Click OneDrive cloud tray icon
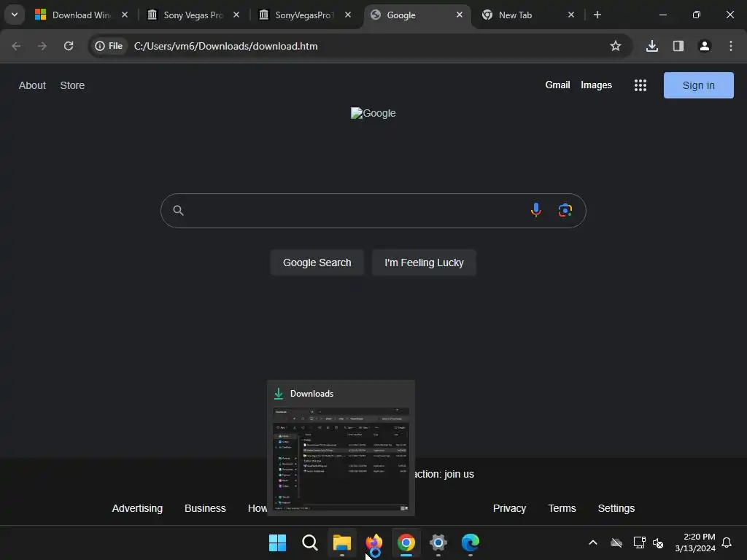Viewport: 747px width, 560px height. coord(616,542)
